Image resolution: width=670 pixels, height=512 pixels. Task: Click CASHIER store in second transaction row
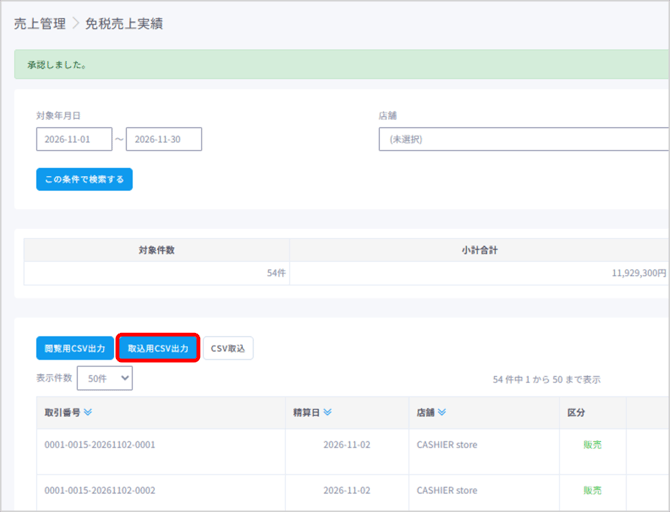click(x=447, y=491)
